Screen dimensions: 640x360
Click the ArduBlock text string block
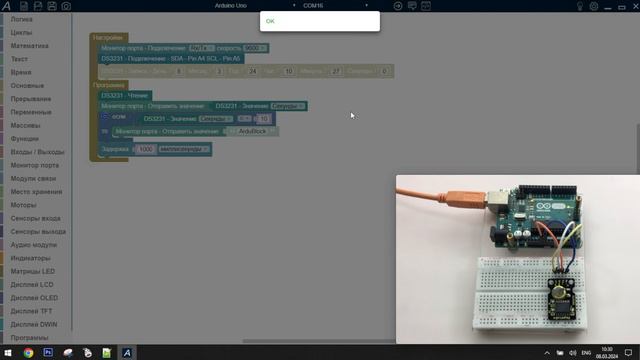click(x=252, y=131)
